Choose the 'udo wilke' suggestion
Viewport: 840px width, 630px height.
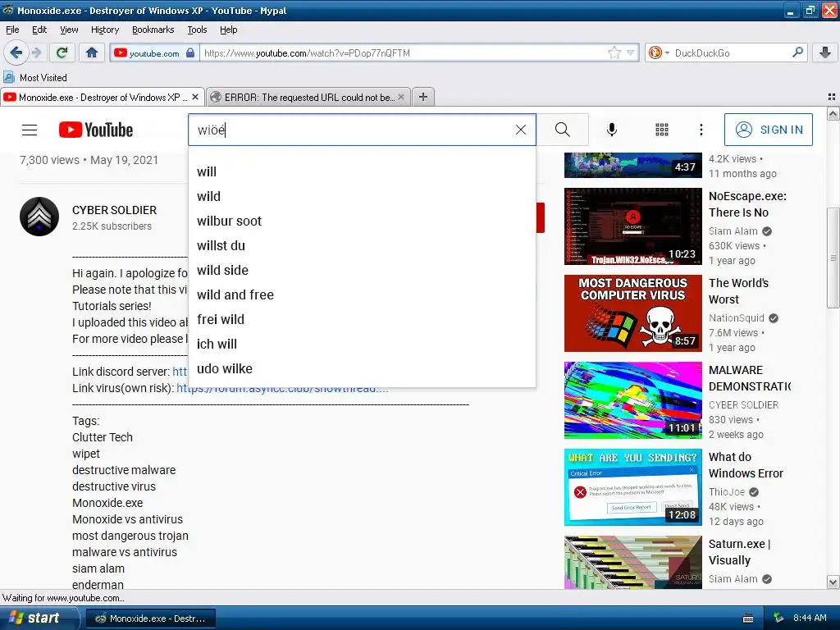pyautogui.click(x=362, y=369)
